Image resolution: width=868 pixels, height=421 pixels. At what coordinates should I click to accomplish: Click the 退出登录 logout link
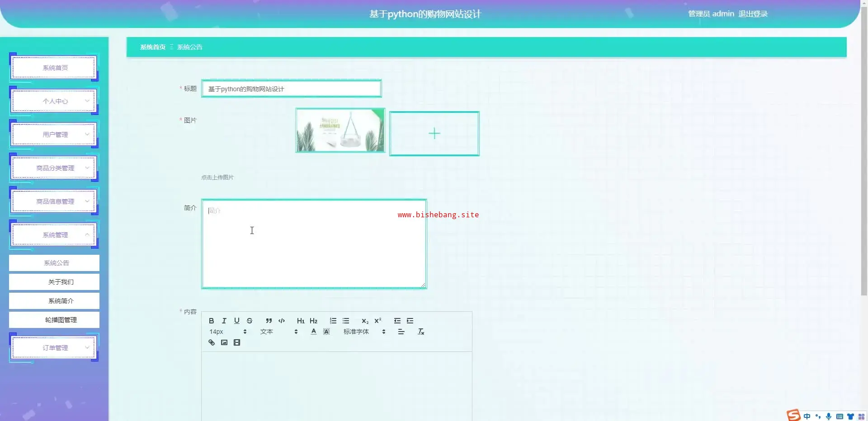[x=753, y=14]
